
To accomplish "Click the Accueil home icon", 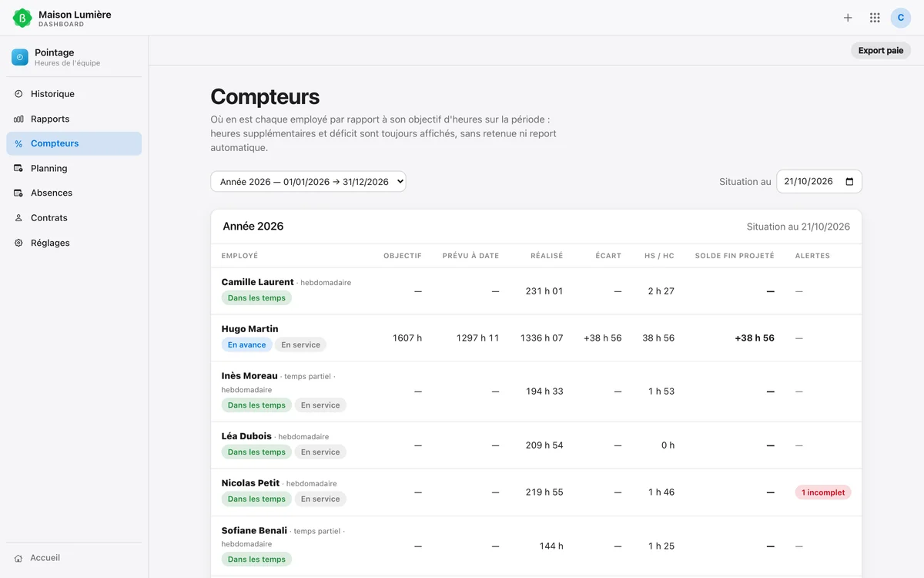I will click(18, 558).
